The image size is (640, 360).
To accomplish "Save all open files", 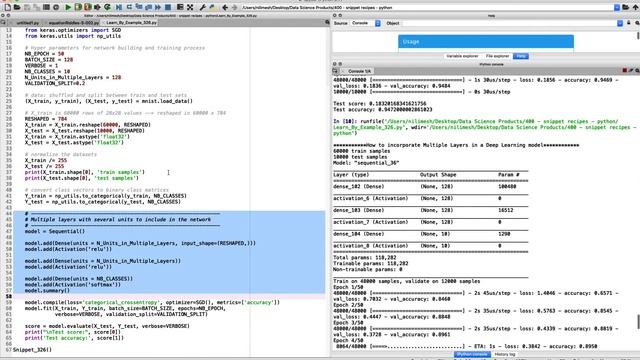I will coord(36,7).
